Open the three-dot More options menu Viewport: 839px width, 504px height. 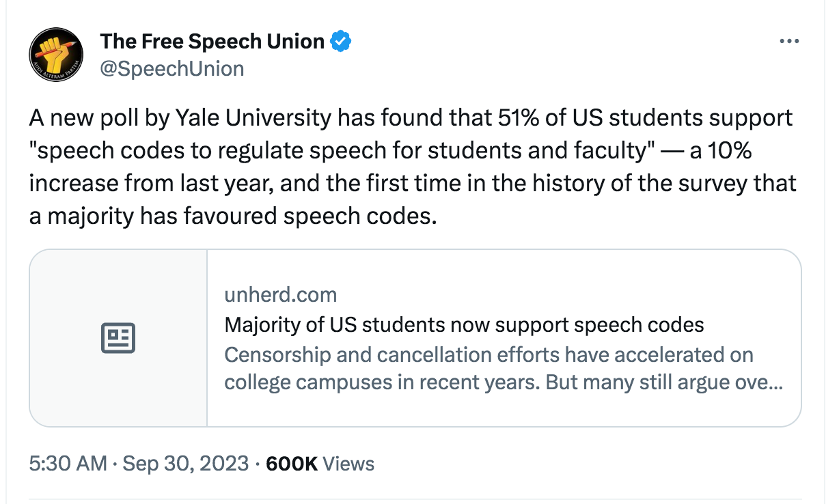pos(789,42)
